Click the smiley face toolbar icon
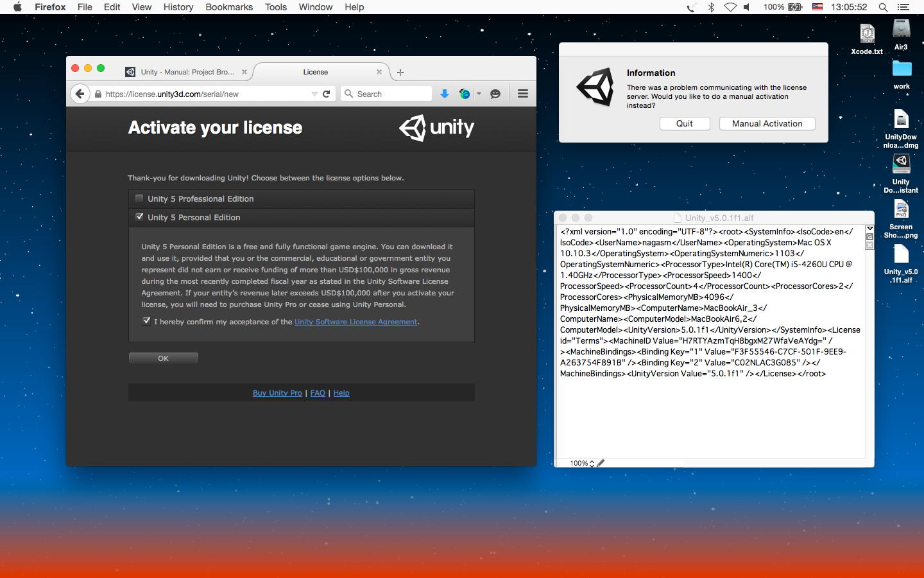The image size is (924, 578). point(495,94)
